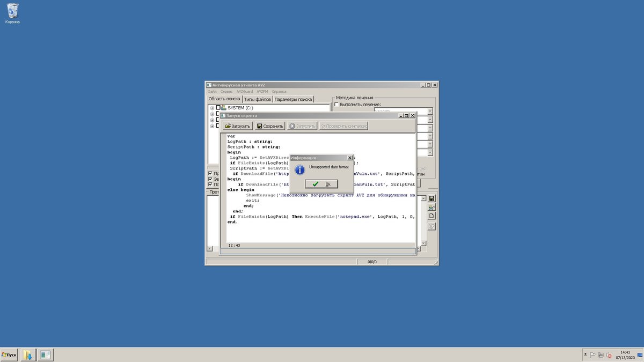The image size is (644, 362).
Task: Click the 'Unsupported date format' message text
Action: [x=328, y=167]
